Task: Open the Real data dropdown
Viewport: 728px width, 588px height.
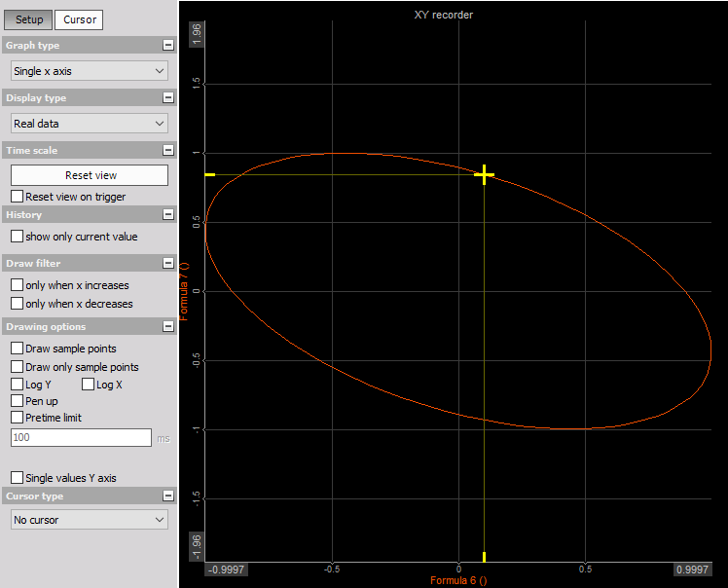Action: click(x=90, y=124)
